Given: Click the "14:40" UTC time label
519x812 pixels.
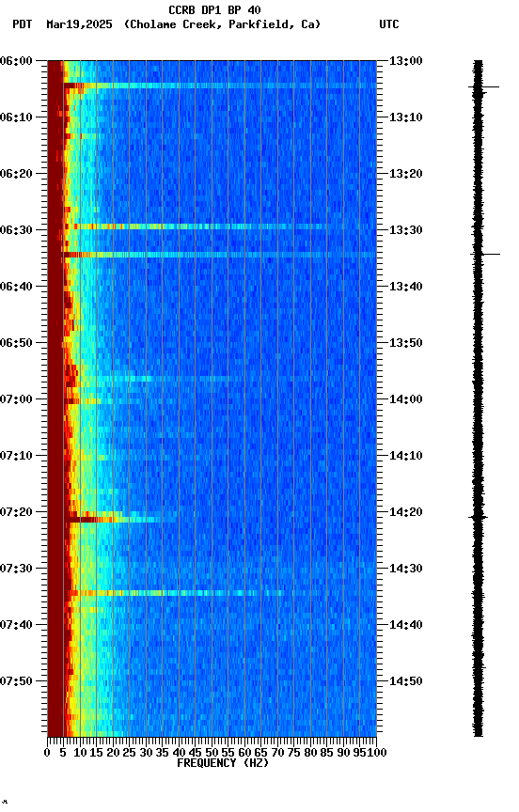Looking at the screenshot, I should (x=406, y=625).
